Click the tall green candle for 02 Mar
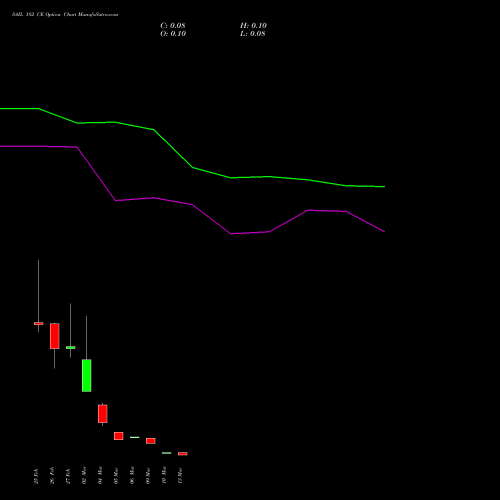Viewport: 500px width, 500px height. coord(87,375)
